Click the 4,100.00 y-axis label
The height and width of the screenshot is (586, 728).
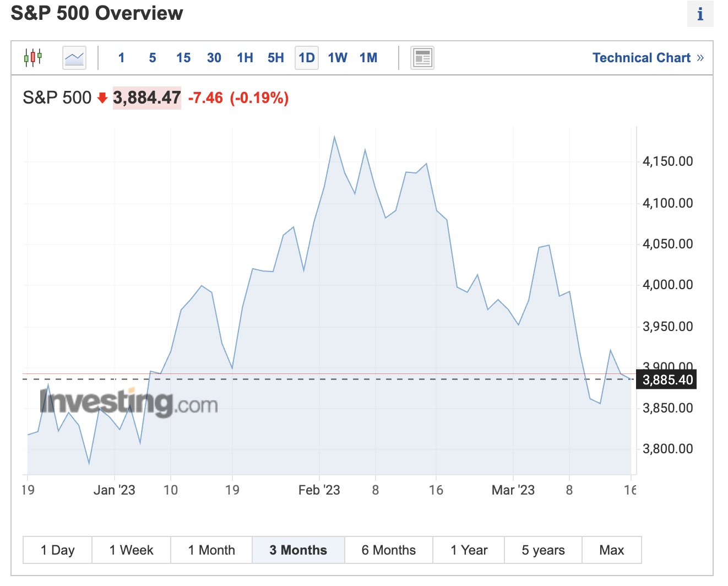[x=668, y=203]
